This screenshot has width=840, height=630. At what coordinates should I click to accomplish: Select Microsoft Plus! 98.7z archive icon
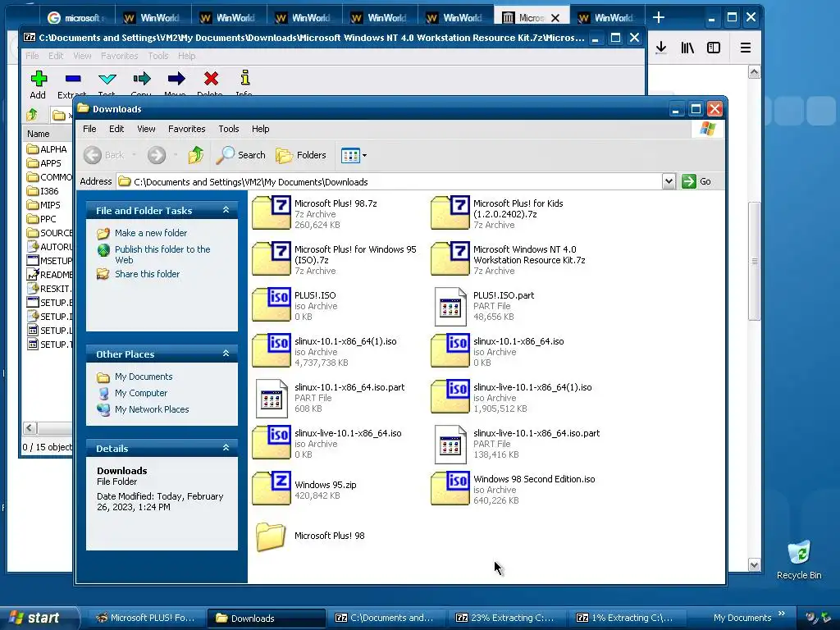272,212
